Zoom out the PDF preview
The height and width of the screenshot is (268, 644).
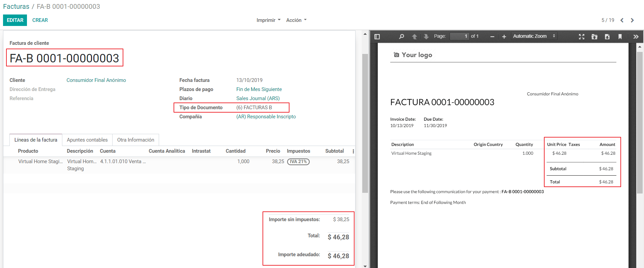492,36
